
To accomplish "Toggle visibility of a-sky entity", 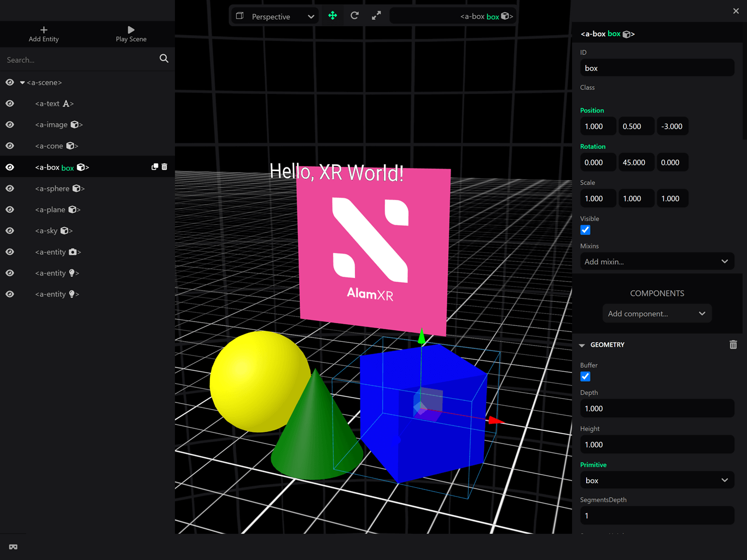I will [10, 231].
